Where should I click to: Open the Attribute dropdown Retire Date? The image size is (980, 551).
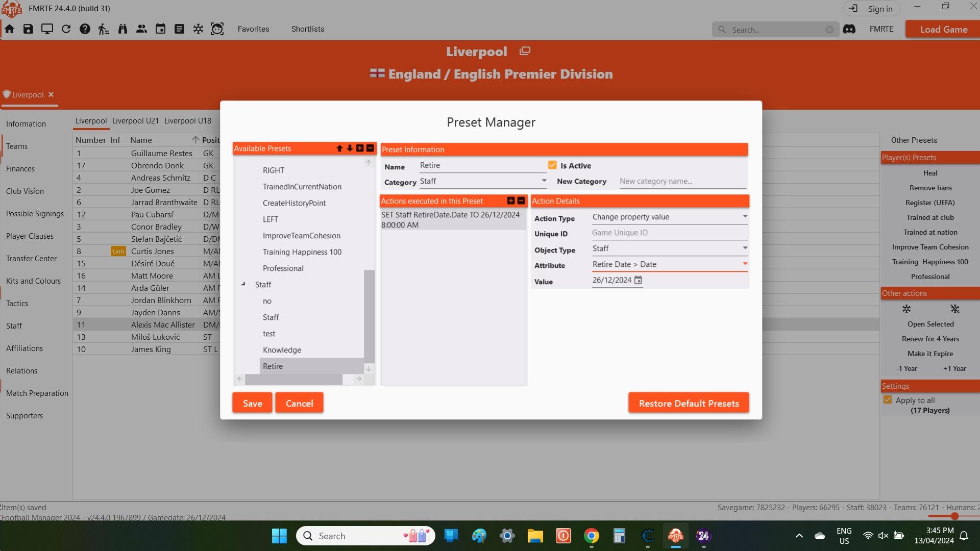pos(670,264)
